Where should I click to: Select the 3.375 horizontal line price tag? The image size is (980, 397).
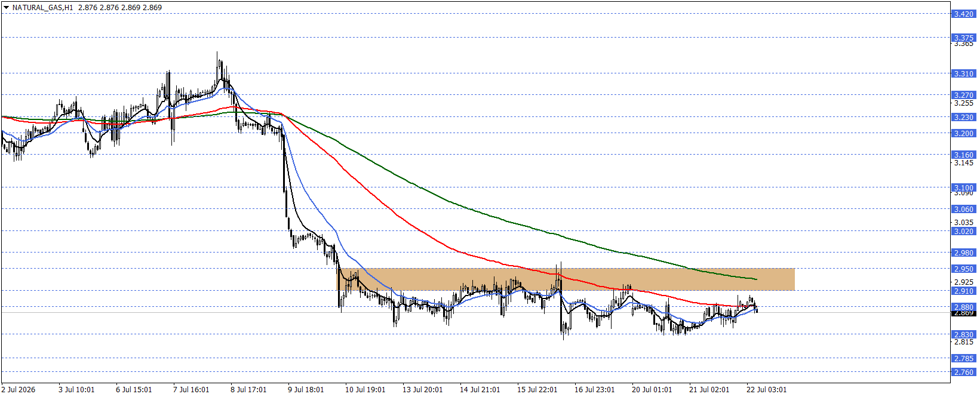tap(963, 38)
